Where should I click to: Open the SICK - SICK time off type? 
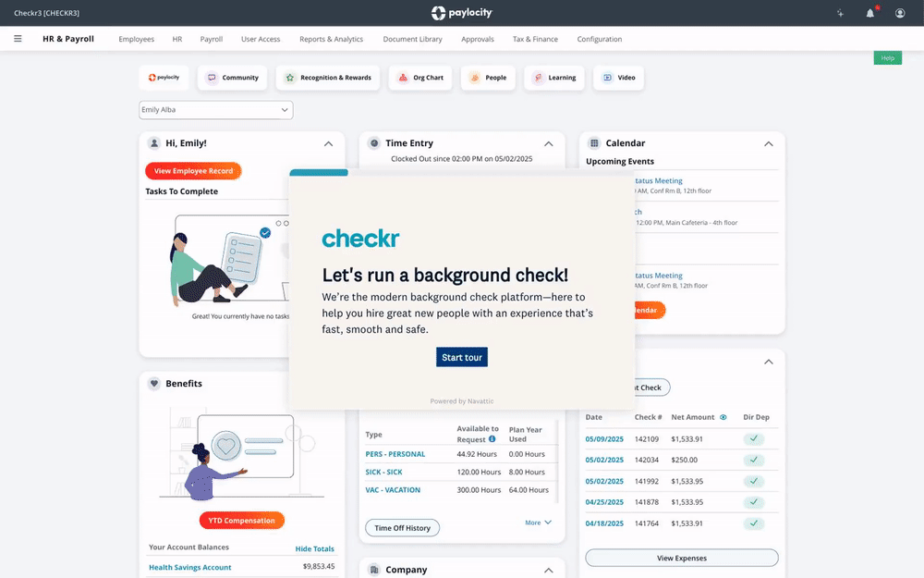(383, 472)
